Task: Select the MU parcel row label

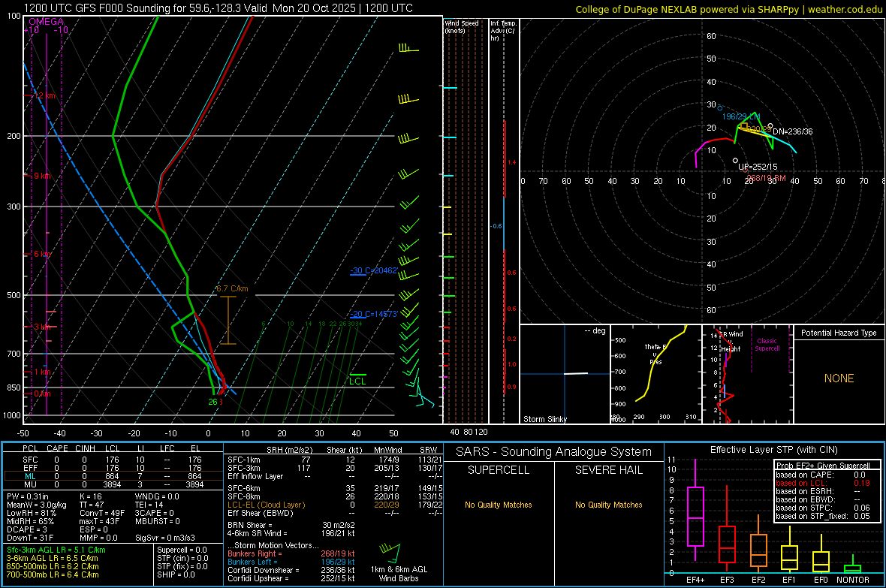Action: [30, 484]
